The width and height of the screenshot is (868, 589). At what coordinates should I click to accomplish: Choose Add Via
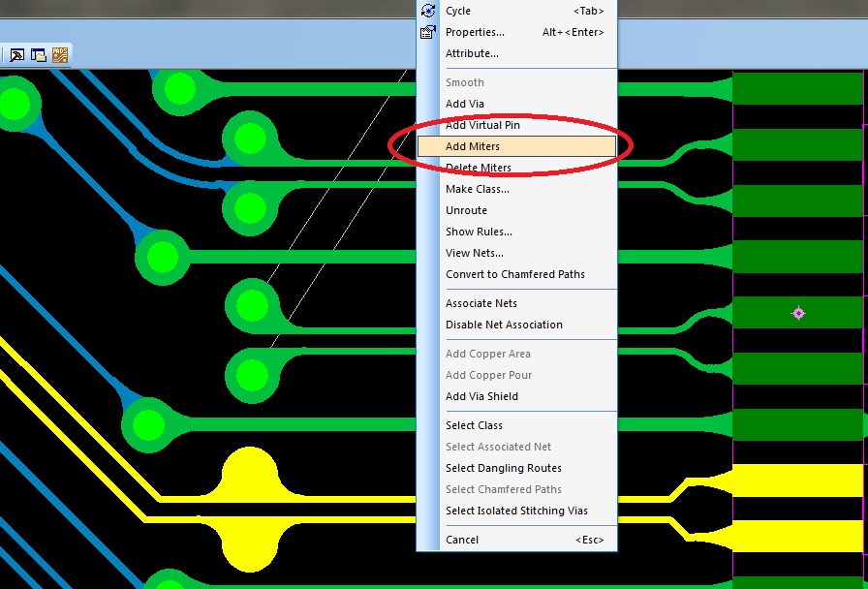517,104
